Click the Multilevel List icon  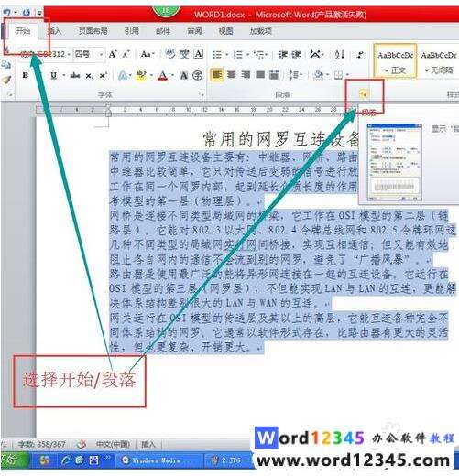coord(259,55)
